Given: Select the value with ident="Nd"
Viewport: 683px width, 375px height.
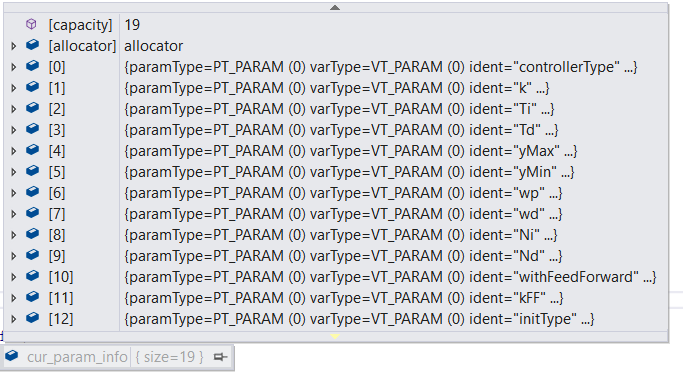Looking at the screenshot, I should tap(343, 256).
